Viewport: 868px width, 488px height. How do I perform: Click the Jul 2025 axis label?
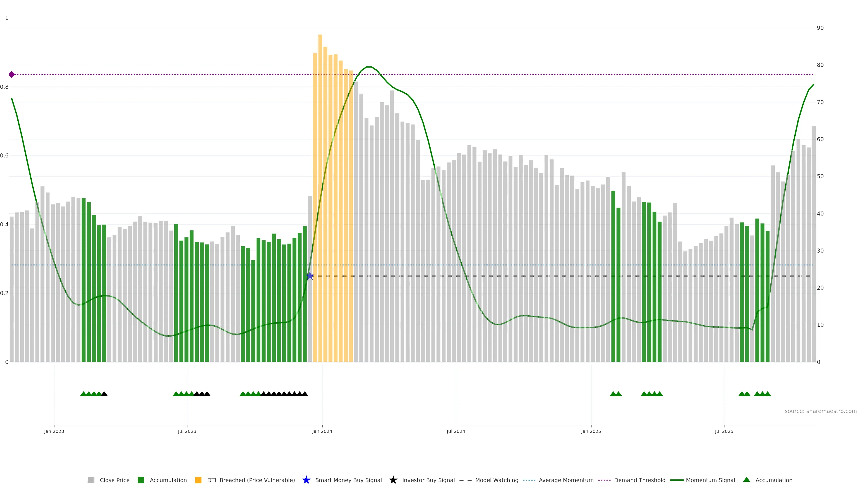724,431
